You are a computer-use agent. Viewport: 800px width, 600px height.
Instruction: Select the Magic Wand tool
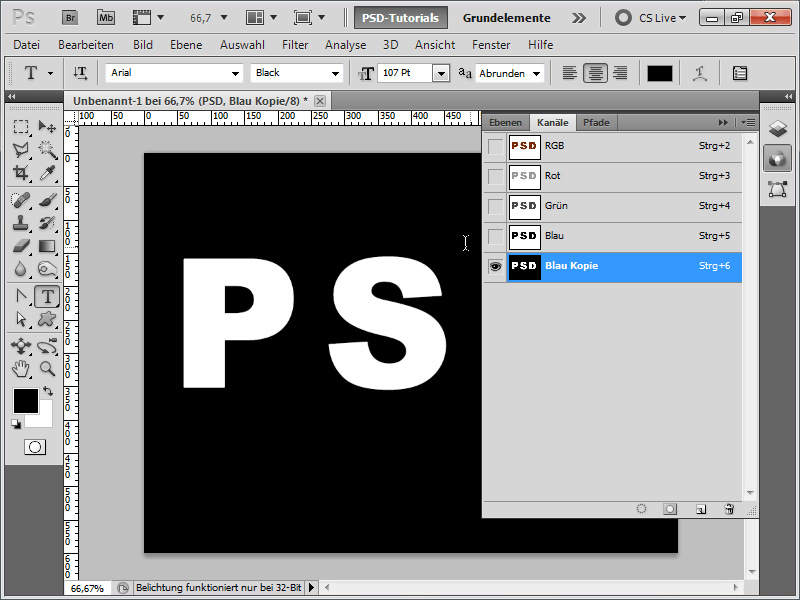click(x=47, y=149)
